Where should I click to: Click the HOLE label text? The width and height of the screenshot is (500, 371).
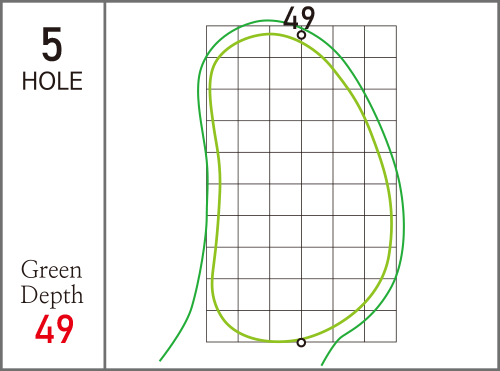[x=52, y=81]
